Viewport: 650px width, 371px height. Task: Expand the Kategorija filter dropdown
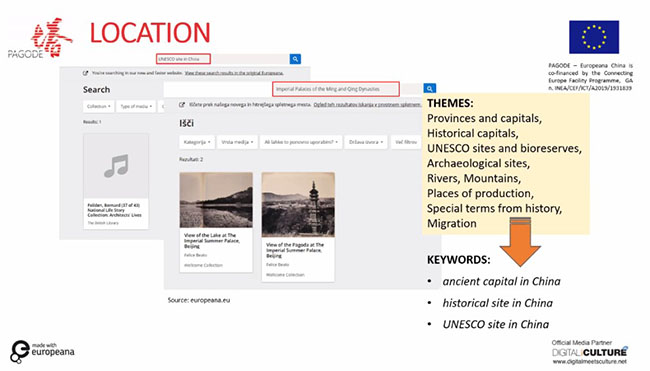[x=197, y=142]
